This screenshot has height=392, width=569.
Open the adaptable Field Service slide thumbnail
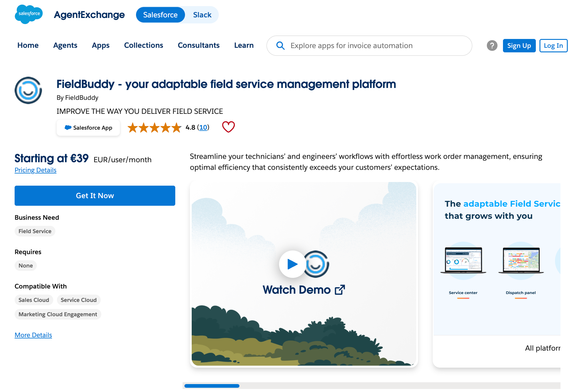pyautogui.click(x=497, y=275)
